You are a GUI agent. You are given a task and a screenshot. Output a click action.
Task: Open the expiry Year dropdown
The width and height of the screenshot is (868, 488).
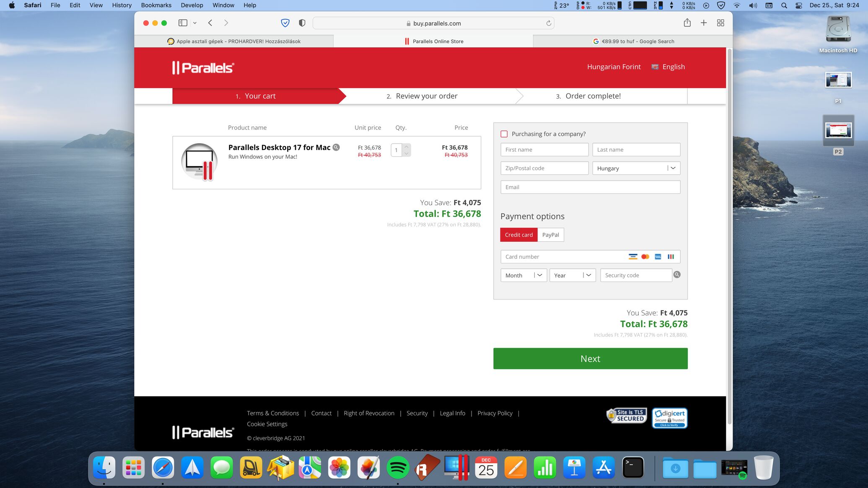click(573, 275)
